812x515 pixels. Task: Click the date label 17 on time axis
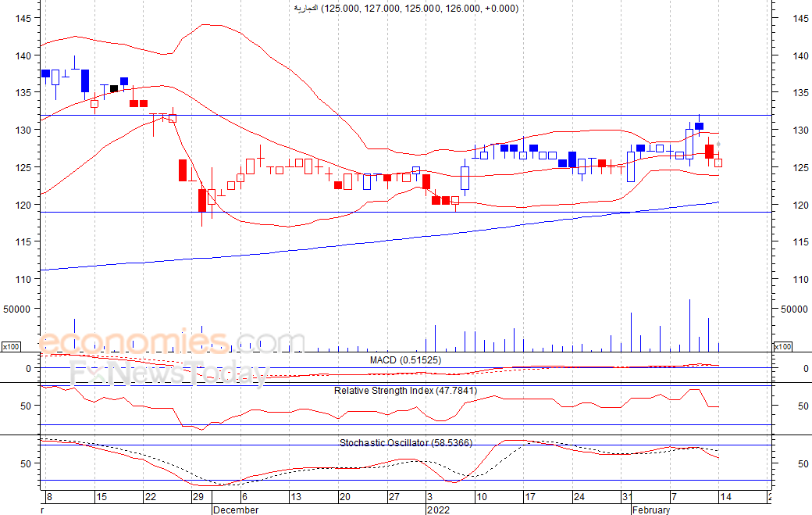coord(530,497)
